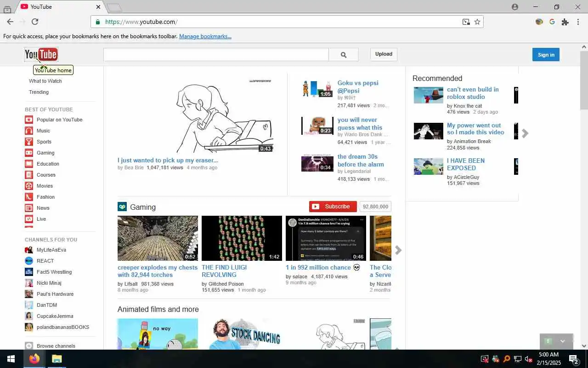Screen dimensions: 588x368
Task: Open File Explorer from the taskbar
Action: pos(57,359)
